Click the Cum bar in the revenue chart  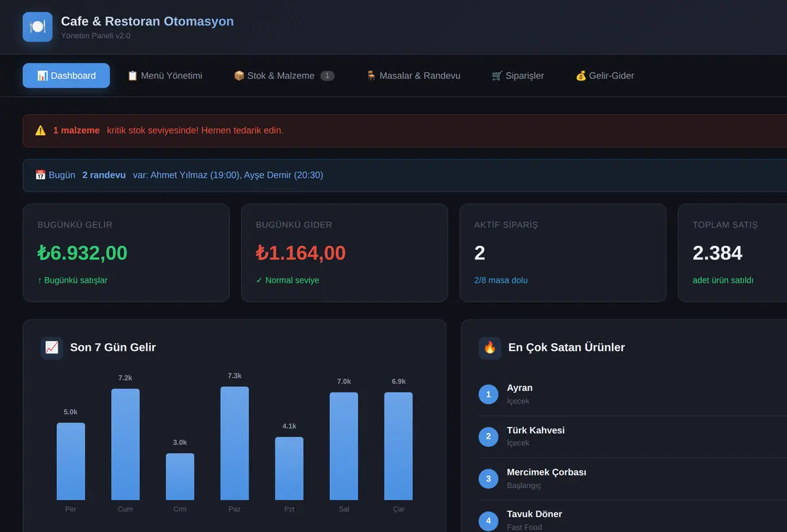pyautogui.click(x=125, y=444)
